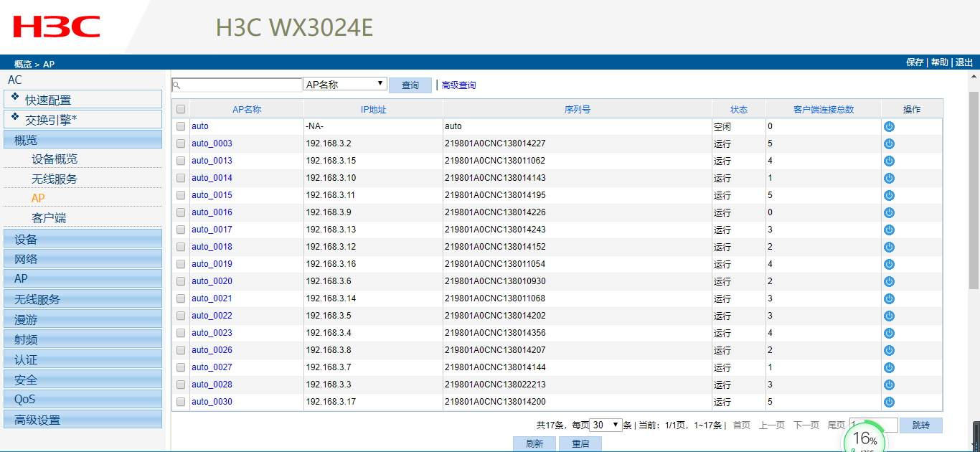Click reboot icon in auto_0016 row
Screen dimensions: 980x452
[889, 212]
